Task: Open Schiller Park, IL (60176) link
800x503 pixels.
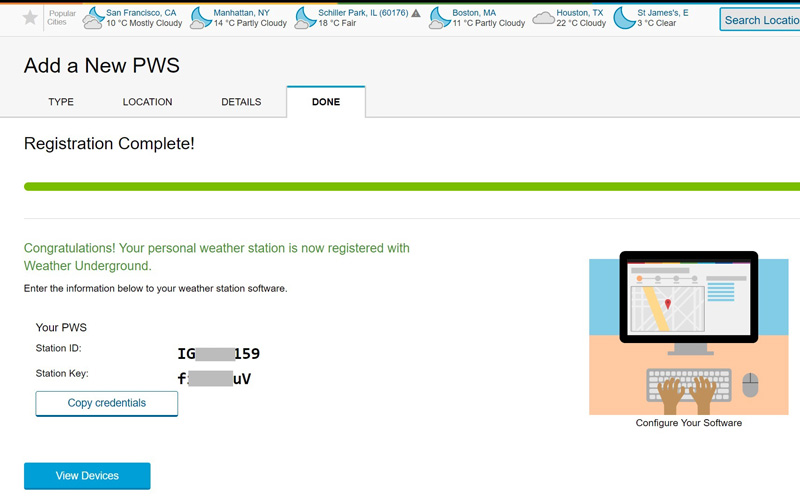Action: click(363, 13)
